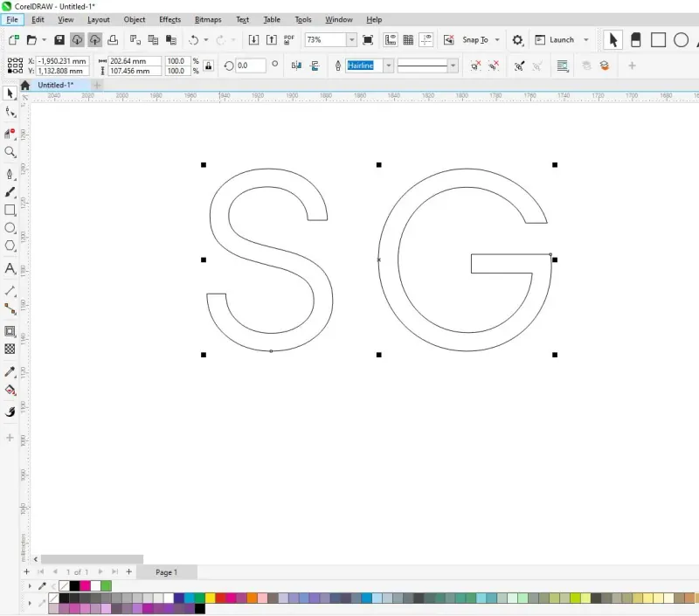The width and height of the screenshot is (699, 616).
Task: Open the Object menu
Action: (x=135, y=19)
